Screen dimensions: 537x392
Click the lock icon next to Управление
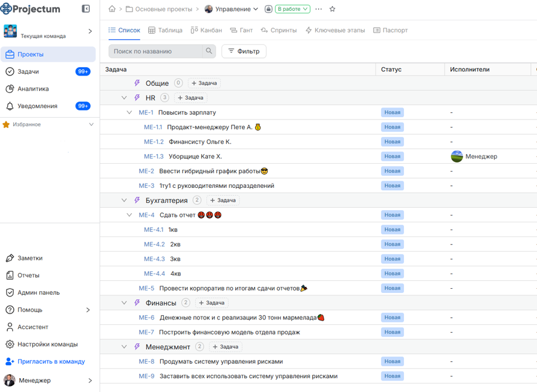coord(268,9)
